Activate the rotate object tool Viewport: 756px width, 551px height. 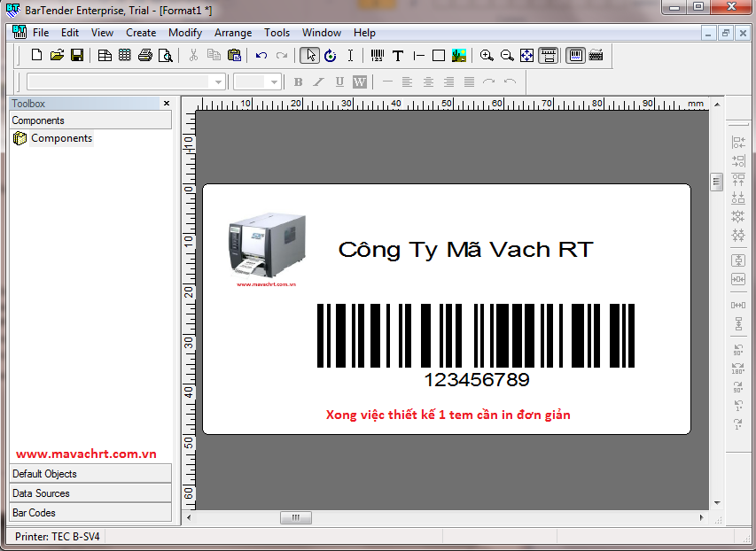[x=331, y=55]
